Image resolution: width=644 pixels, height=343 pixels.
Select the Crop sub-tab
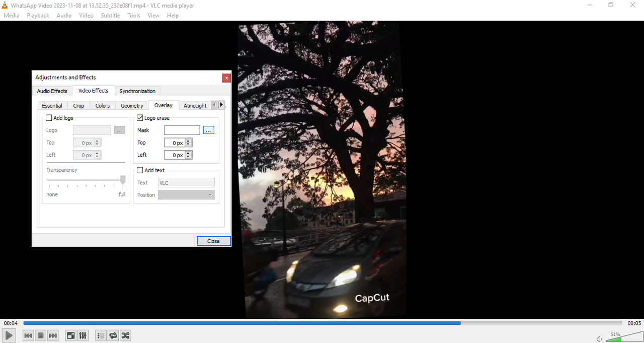(x=78, y=106)
